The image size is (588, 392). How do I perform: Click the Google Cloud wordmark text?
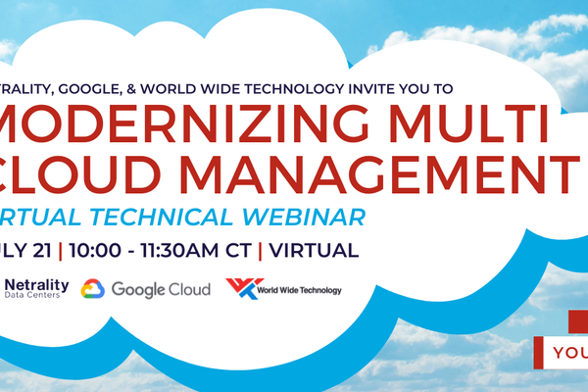pos(162,289)
